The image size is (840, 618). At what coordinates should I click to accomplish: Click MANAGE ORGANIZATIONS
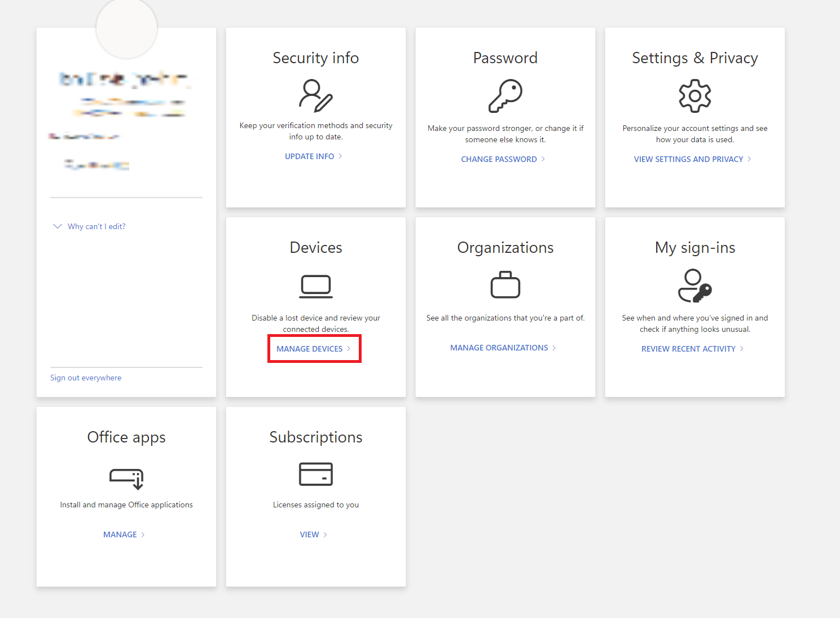[499, 348]
